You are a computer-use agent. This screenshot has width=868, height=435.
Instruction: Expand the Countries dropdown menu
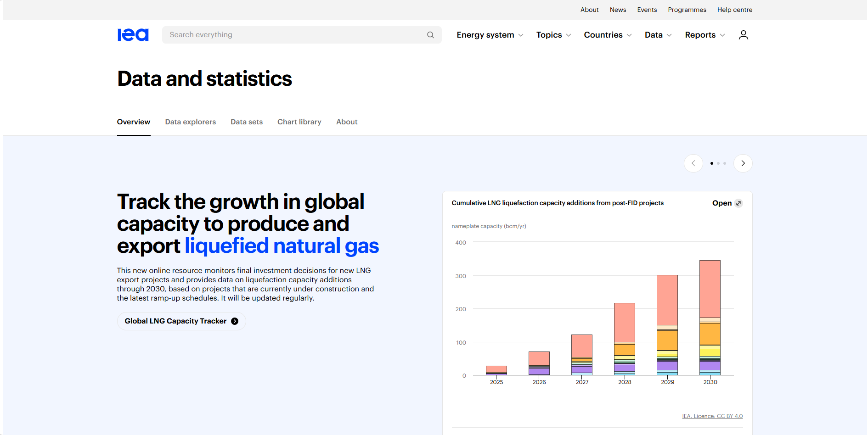tap(608, 35)
